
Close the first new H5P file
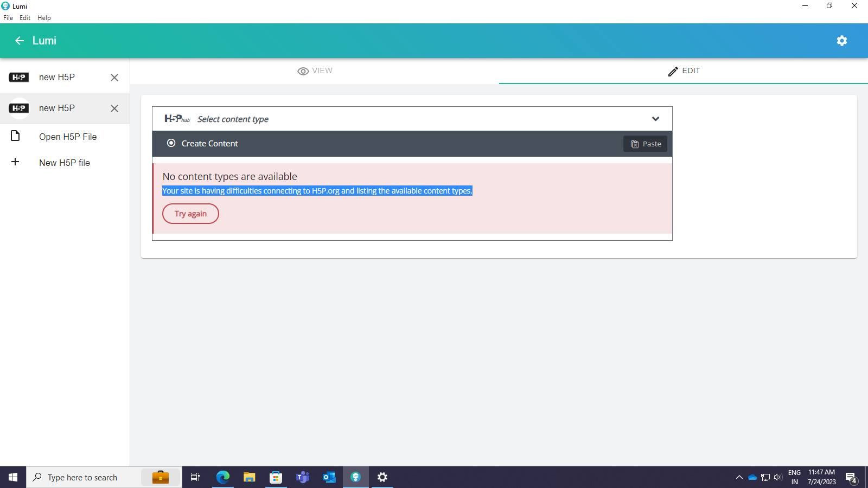click(114, 78)
